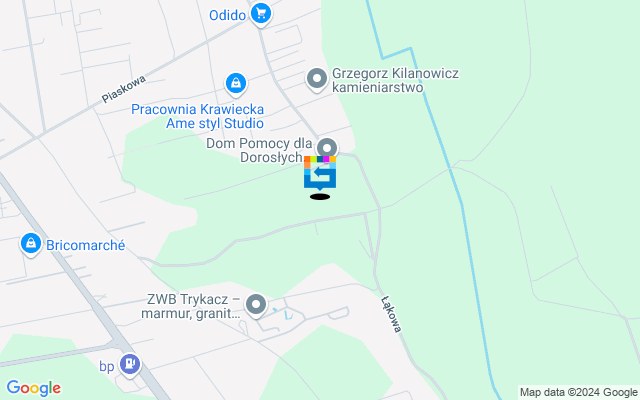Click the Map data ©2024 Google text
Image resolution: width=640 pixels, height=400 pixels.
tap(578, 393)
